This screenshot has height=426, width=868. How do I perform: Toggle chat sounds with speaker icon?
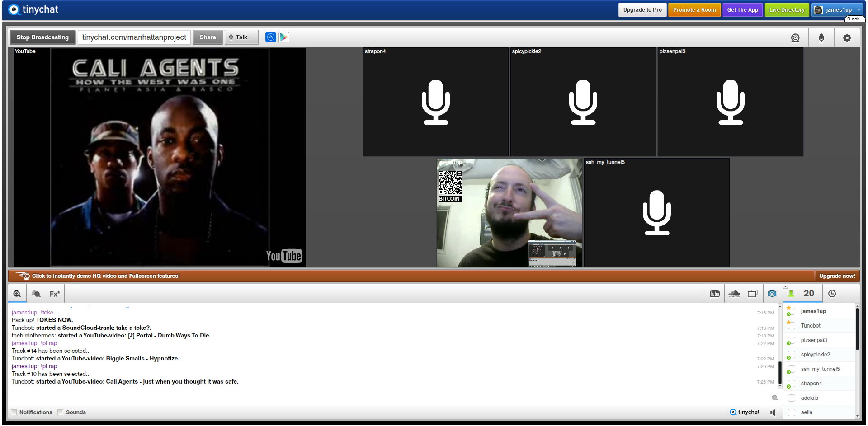click(x=773, y=412)
